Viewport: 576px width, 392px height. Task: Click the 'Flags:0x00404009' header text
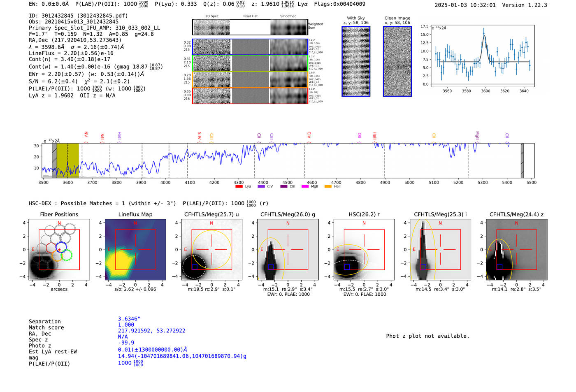coord(339,4)
